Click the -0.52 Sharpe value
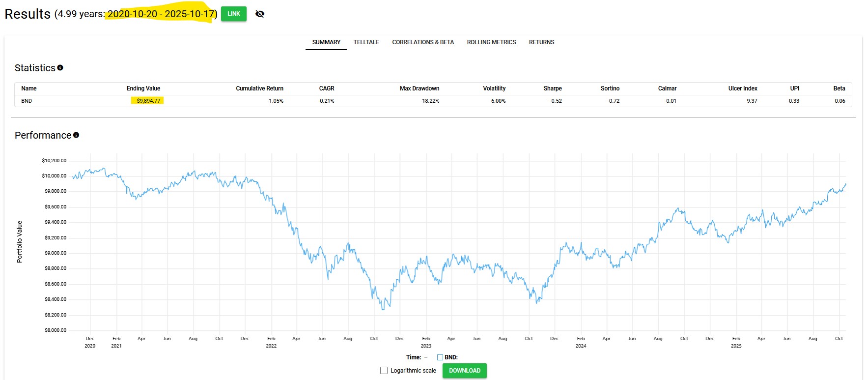This screenshot has height=380, width=868. 556,101
